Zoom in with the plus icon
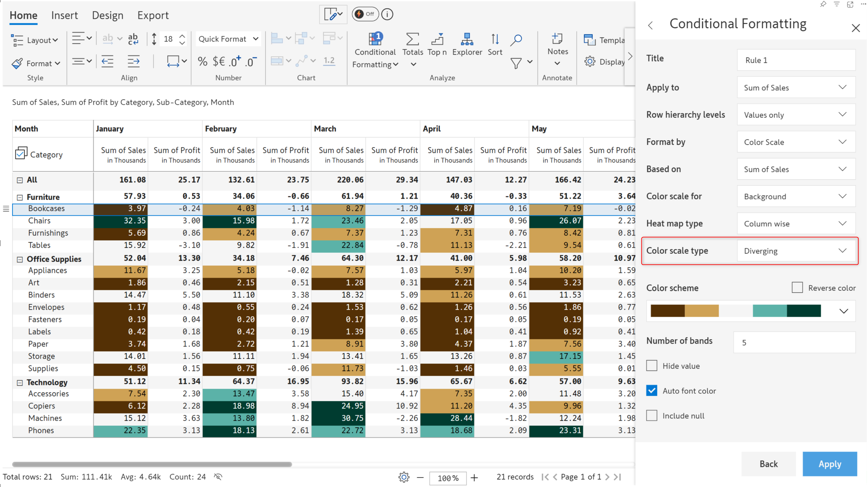This screenshot has width=868, height=487. tap(474, 477)
